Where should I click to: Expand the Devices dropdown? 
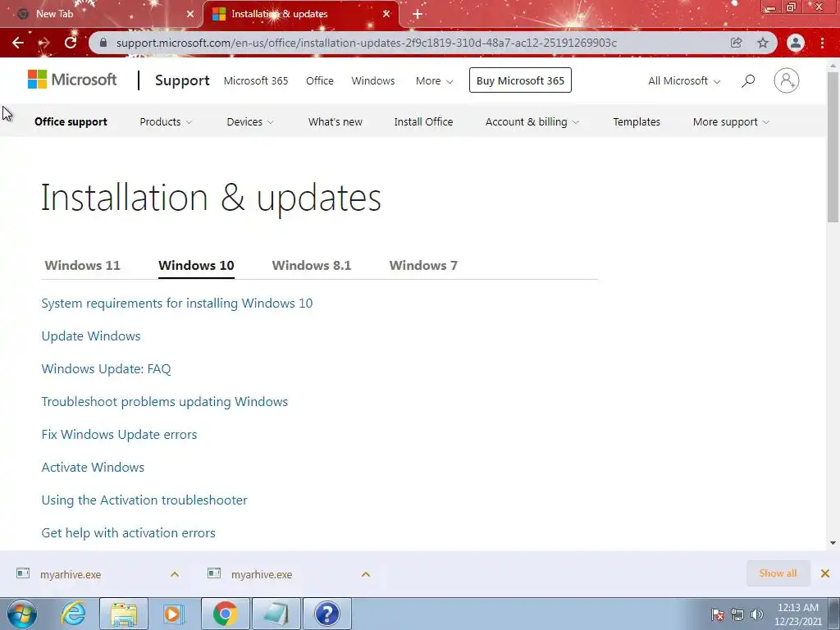(x=250, y=122)
